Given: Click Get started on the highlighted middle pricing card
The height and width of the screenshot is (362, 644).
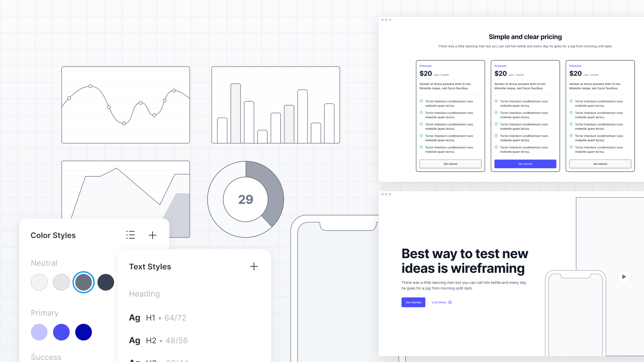Looking at the screenshot, I should (x=525, y=164).
